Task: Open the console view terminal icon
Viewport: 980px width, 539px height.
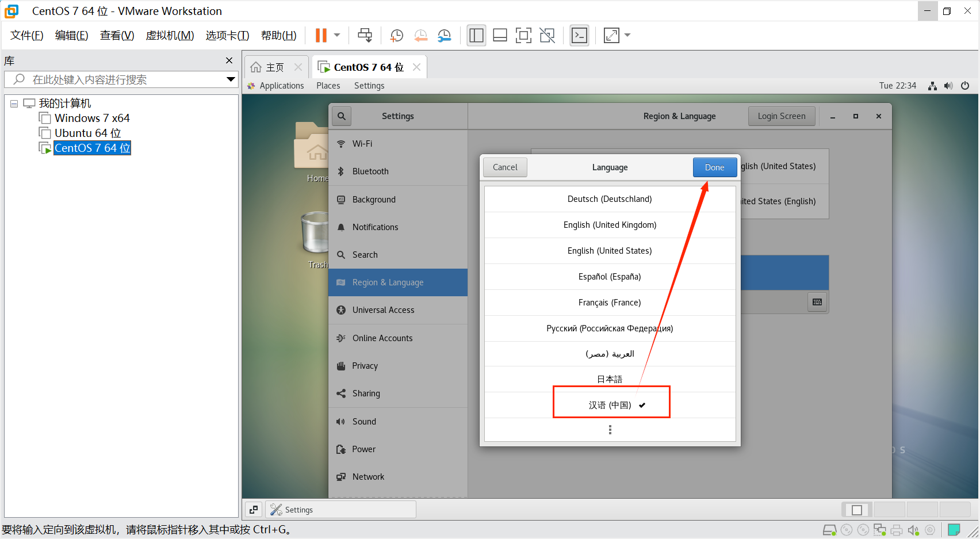Action: (x=579, y=35)
